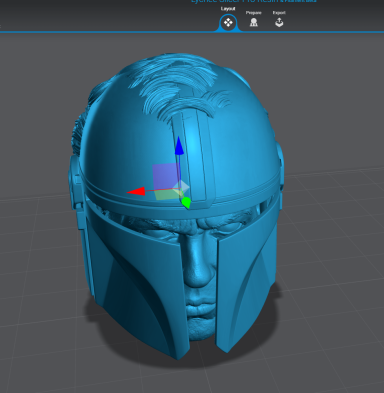Click the white center handle of the gizmo
The height and width of the screenshot is (393, 384).
point(182,188)
